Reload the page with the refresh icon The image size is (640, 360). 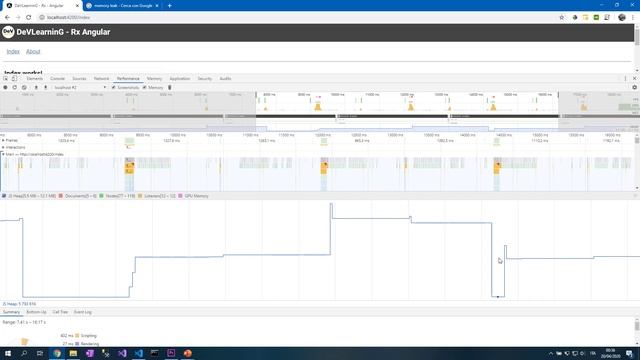pos(29,18)
